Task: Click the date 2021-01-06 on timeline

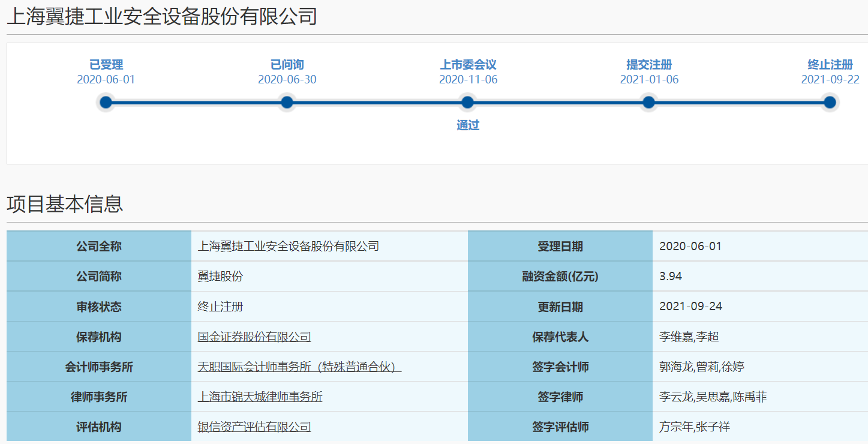Action: point(650,80)
